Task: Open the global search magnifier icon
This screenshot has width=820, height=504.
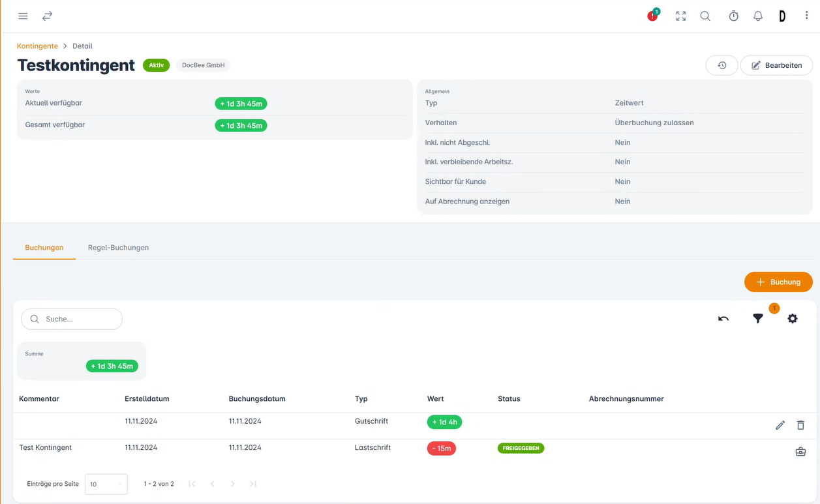Action: tap(705, 16)
